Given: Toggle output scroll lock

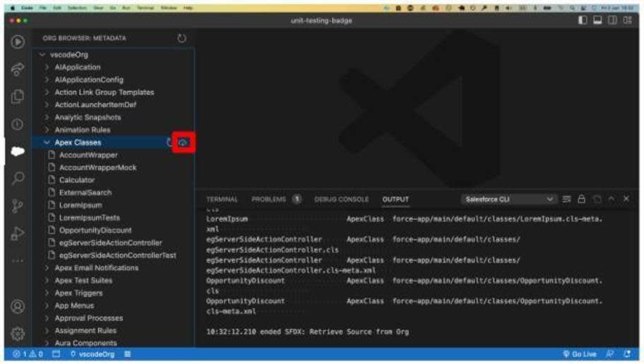Looking at the screenshot, I should tap(582, 200).
